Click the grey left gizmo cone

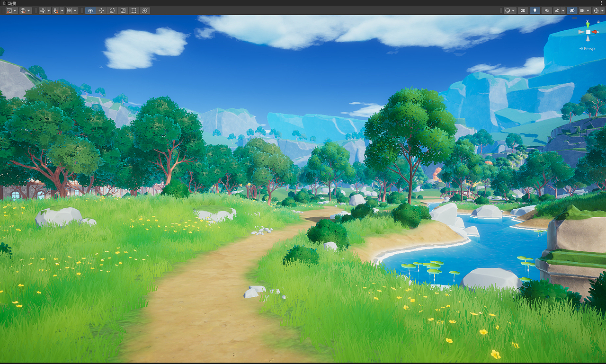tap(581, 32)
